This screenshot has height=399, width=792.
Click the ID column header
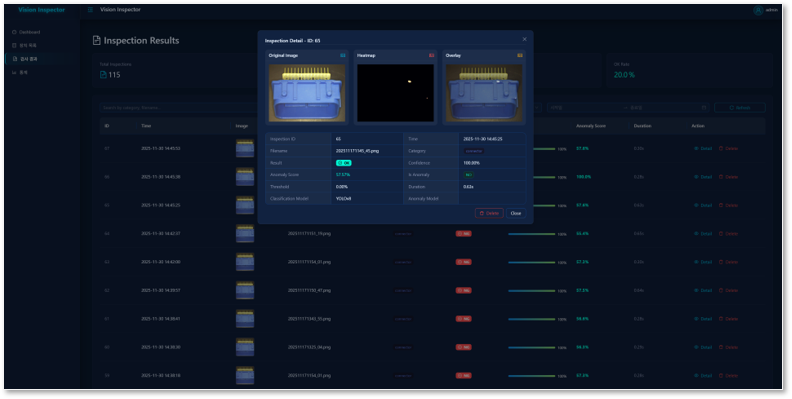pyautogui.click(x=107, y=126)
